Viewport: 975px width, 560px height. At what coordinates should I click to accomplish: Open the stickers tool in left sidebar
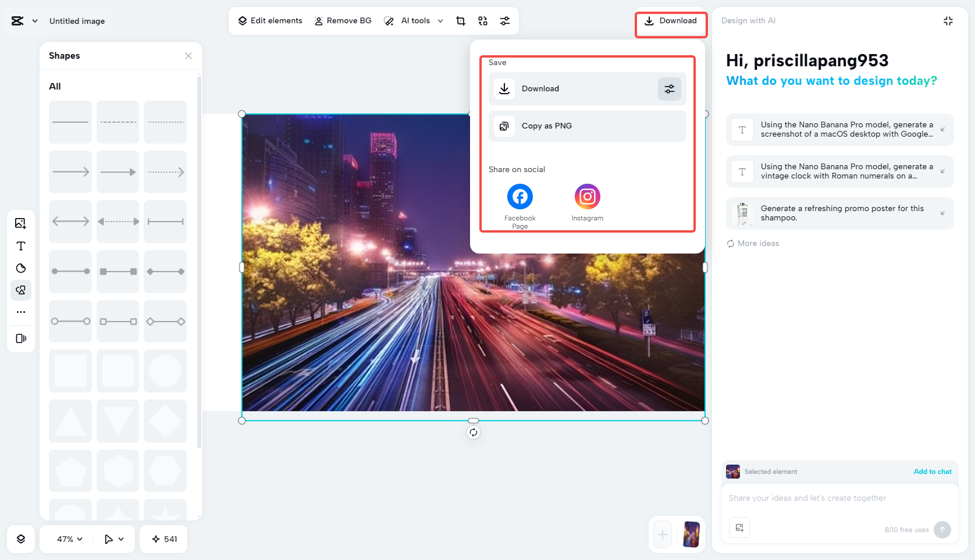point(21,268)
